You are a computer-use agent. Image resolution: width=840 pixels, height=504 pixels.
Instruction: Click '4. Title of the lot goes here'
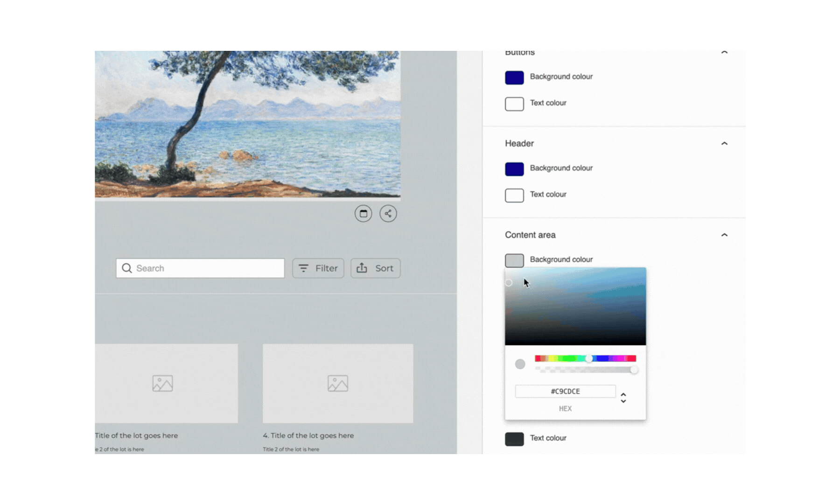pyautogui.click(x=308, y=435)
